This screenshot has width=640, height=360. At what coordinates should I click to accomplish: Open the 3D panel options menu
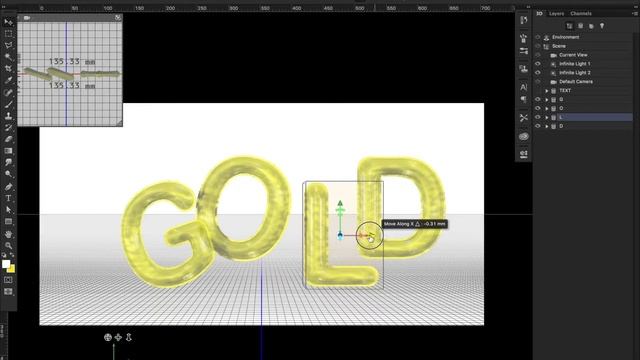click(x=635, y=13)
